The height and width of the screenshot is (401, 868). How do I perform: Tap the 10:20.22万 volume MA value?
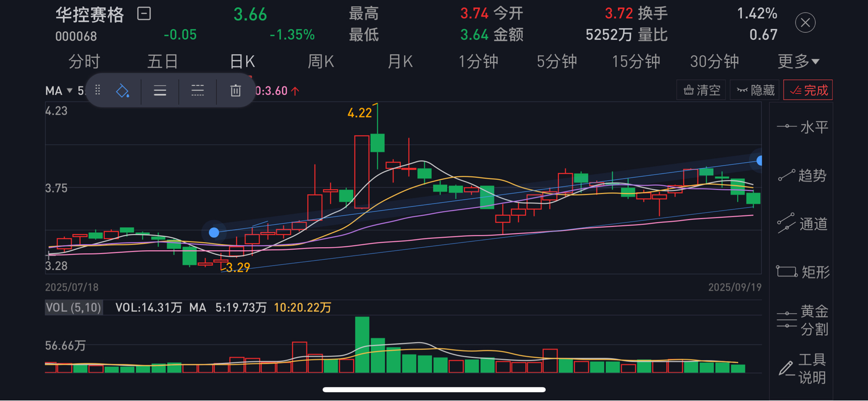(x=302, y=308)
